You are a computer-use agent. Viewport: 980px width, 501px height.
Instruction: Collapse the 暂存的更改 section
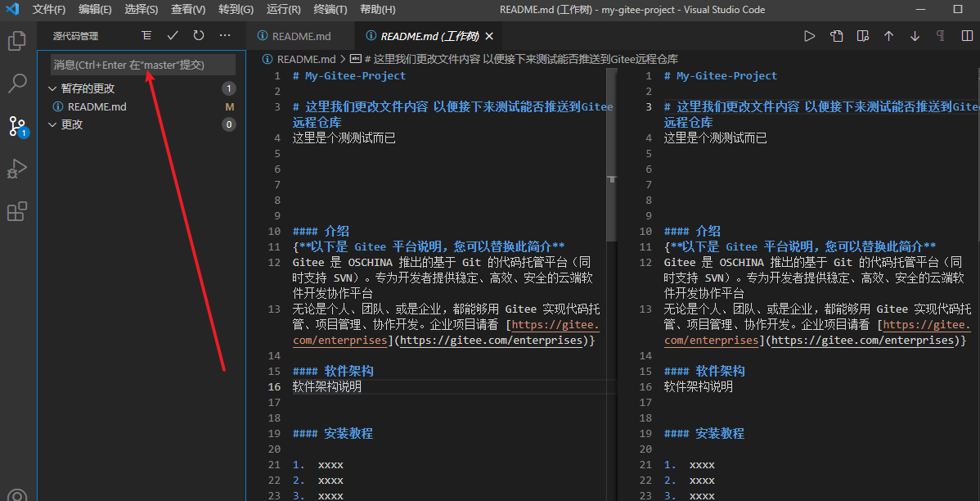(x=52, y=88)
